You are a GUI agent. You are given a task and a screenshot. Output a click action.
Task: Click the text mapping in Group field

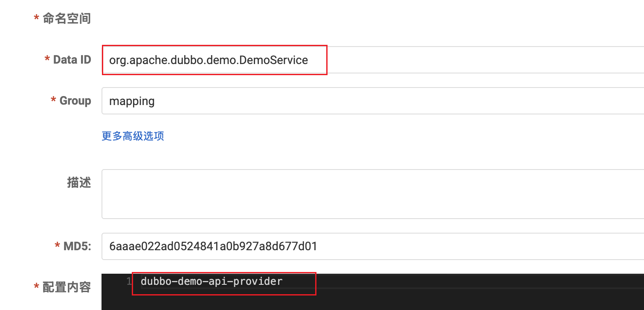pos(132,102)
